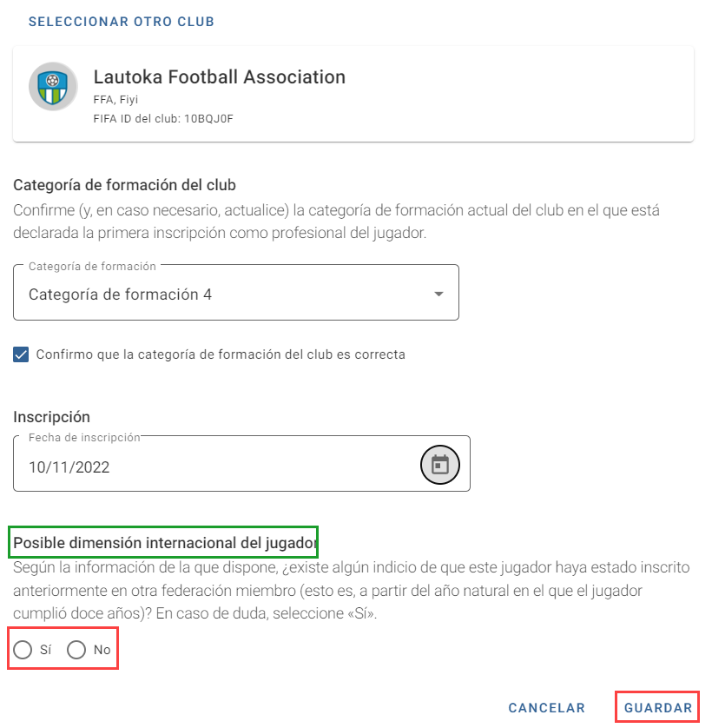
Task: Click the Lautoka club shield logo
Action: [x=53, y=86]
